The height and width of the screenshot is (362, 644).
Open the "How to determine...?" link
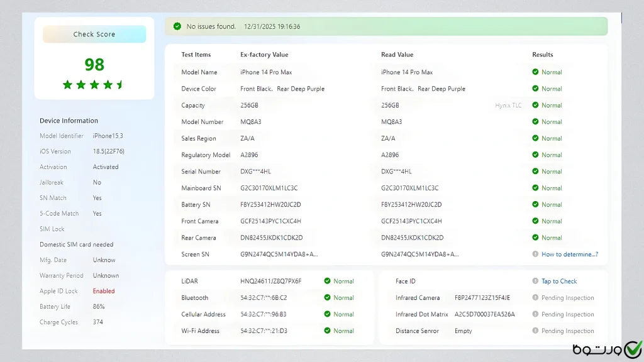coord(569,255)
